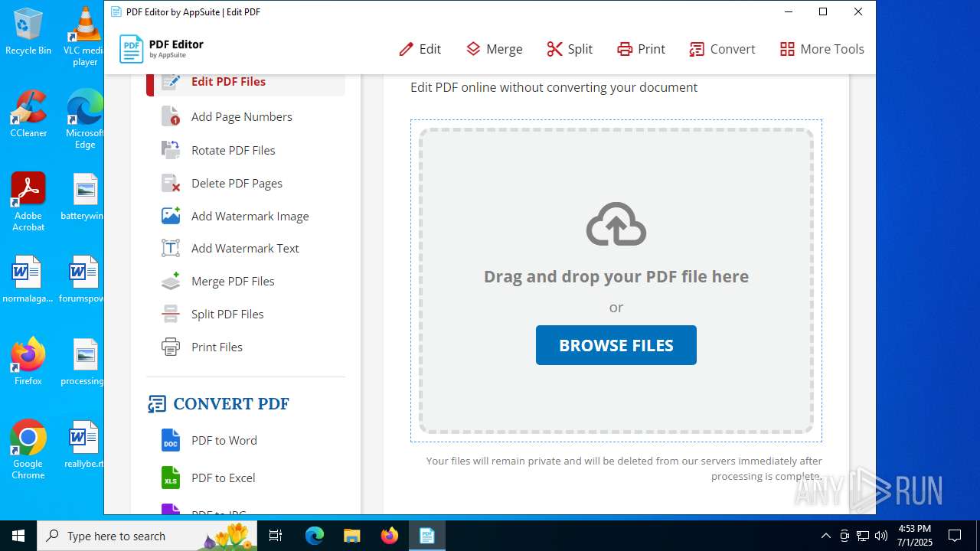
Task: Open Google Chrome desktop shortcut
Action: 28,450
